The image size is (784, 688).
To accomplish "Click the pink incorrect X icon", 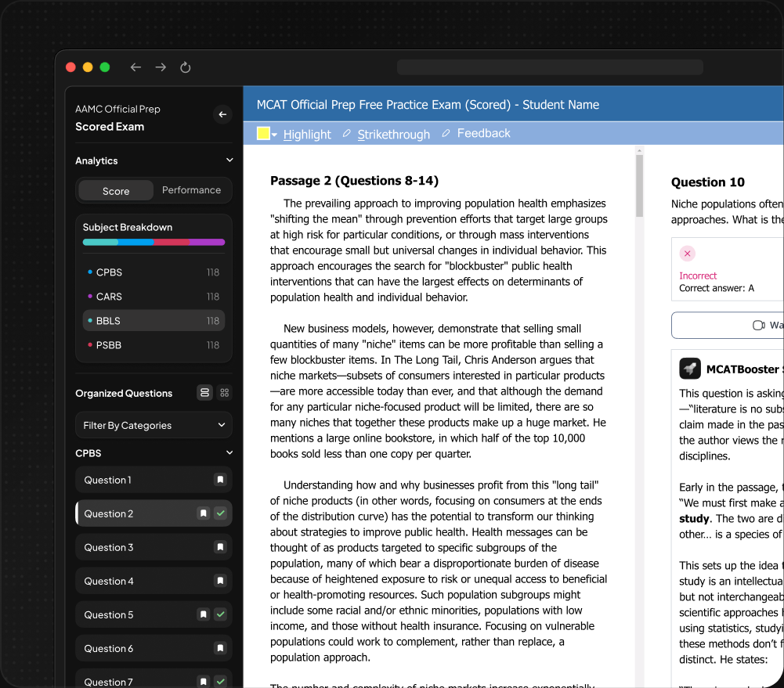I will (x=687, y=254).
